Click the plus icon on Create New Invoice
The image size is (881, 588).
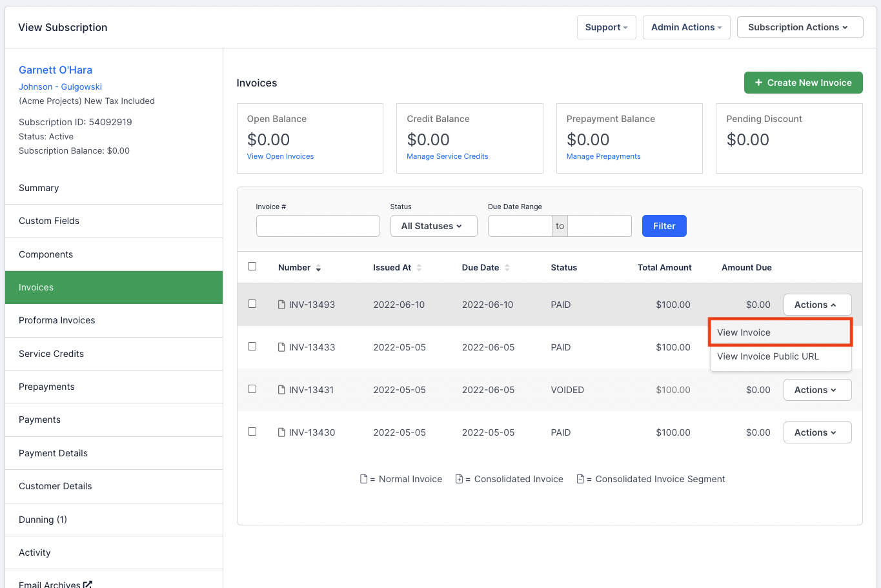click(758, 83)
